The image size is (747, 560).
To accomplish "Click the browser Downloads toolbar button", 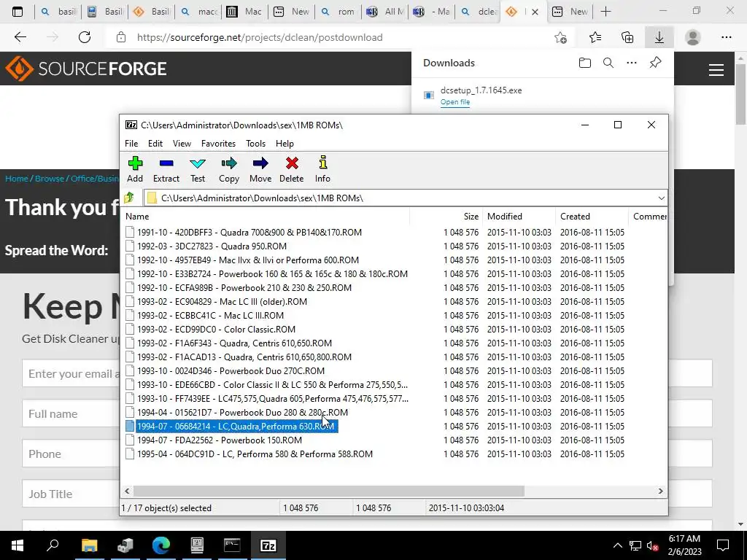I will [x=659, y=37].
